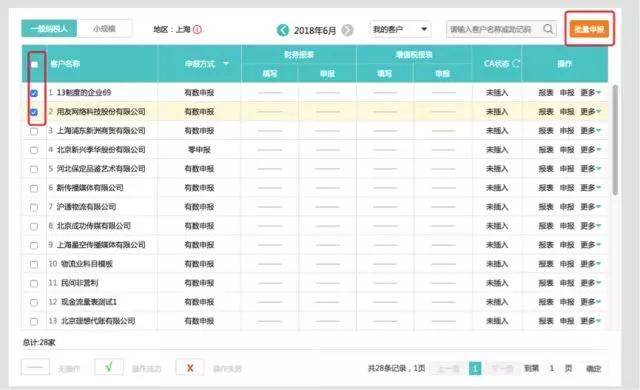640x390 pixels.
Task: Switch to 小规模 tab
Action: pos(104,29)
